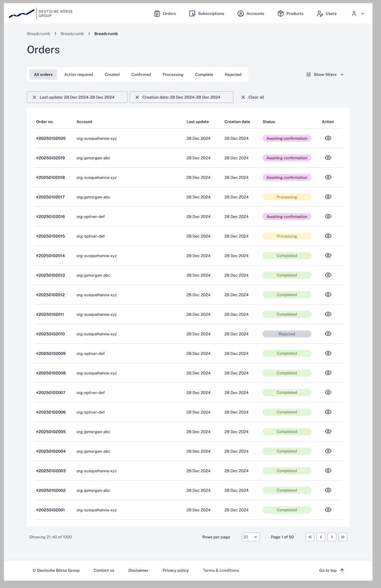Select the Action required tab

[79, 74]
